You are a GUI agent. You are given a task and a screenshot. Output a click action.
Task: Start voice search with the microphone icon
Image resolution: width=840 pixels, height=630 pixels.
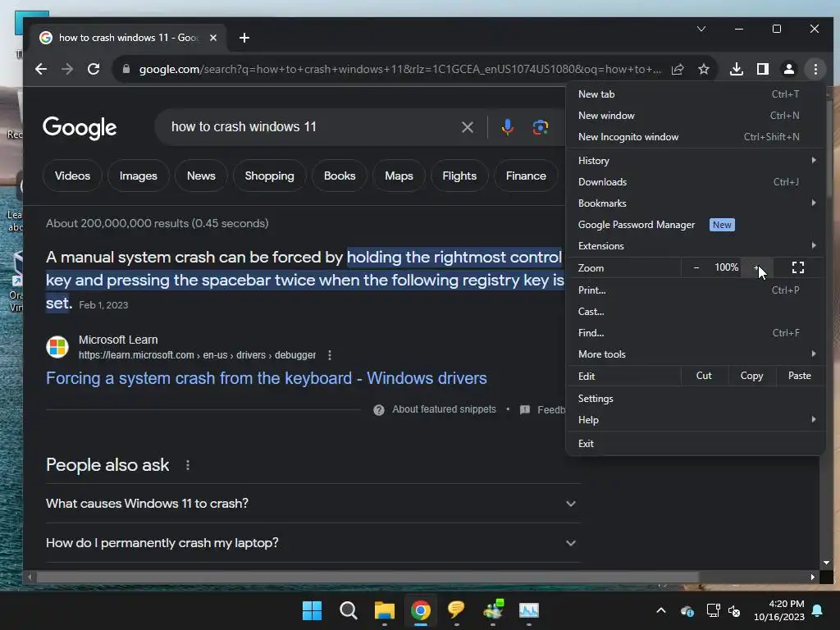[507, 127]
